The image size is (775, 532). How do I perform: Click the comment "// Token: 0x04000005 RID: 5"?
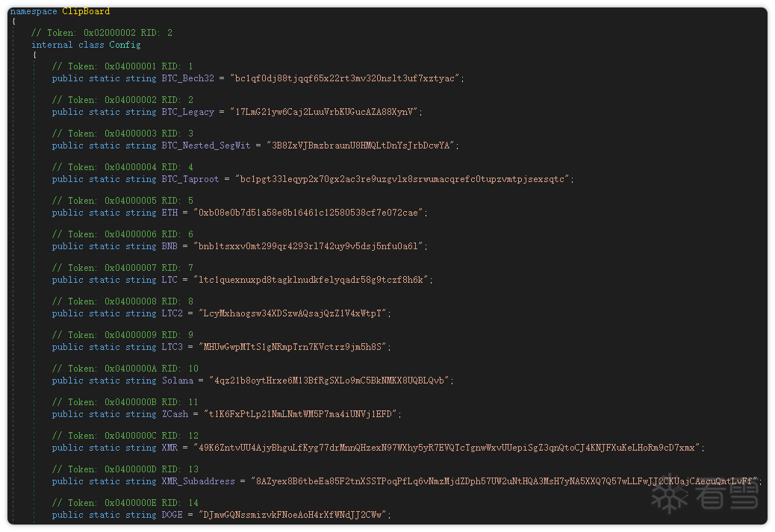click(122, 201)
